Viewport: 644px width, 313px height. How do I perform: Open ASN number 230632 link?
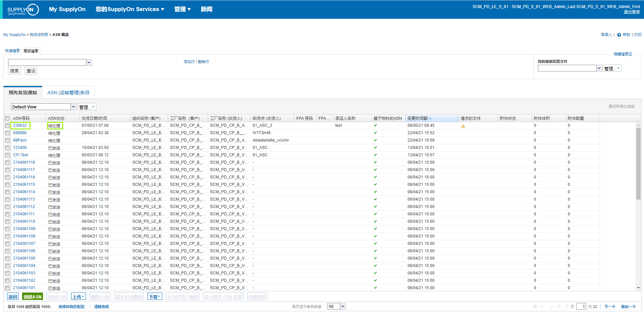[20, 125]
